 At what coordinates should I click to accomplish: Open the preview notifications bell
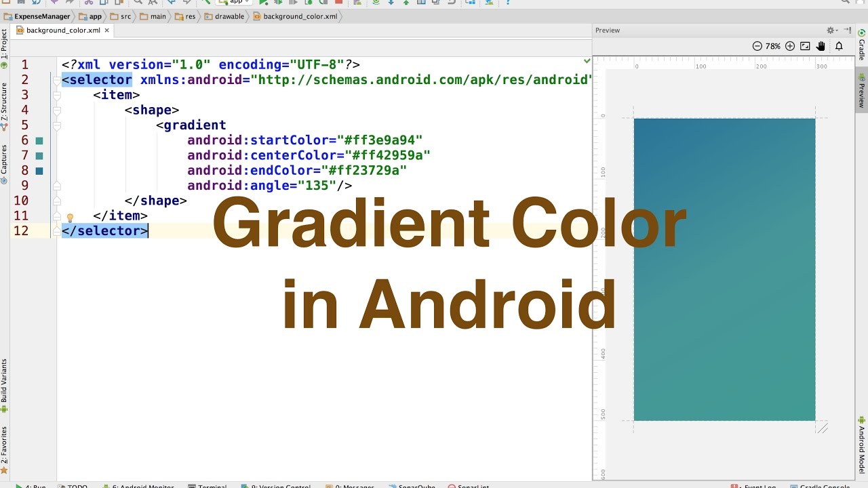[x=839, y=46]
